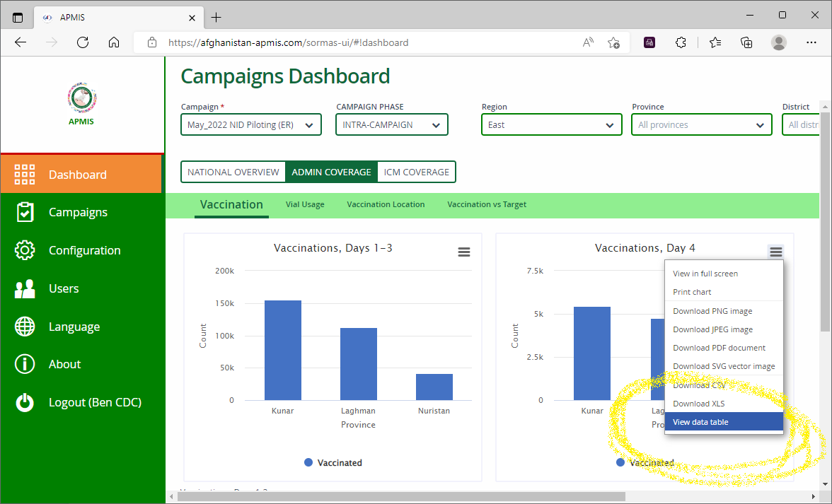Click the About icon in the sidebar
832x504 pixels.
(24, 364)
